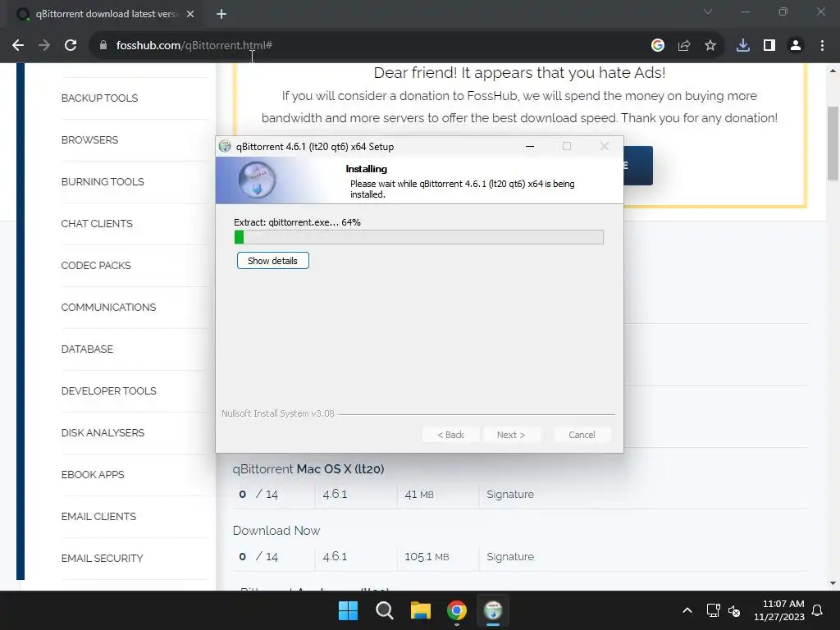Open Chrome three-dot menu

point(822,46)
